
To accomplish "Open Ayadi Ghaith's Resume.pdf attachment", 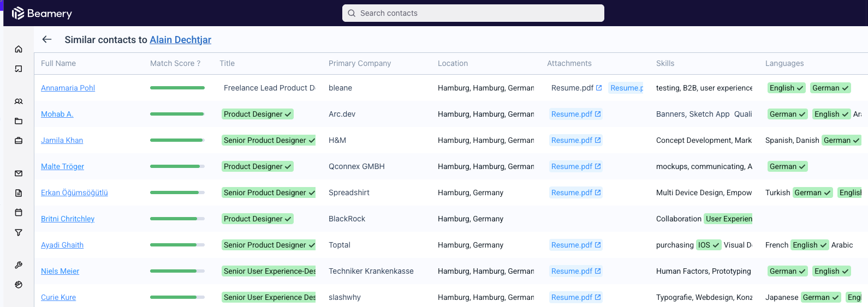I will click(576, 245).
